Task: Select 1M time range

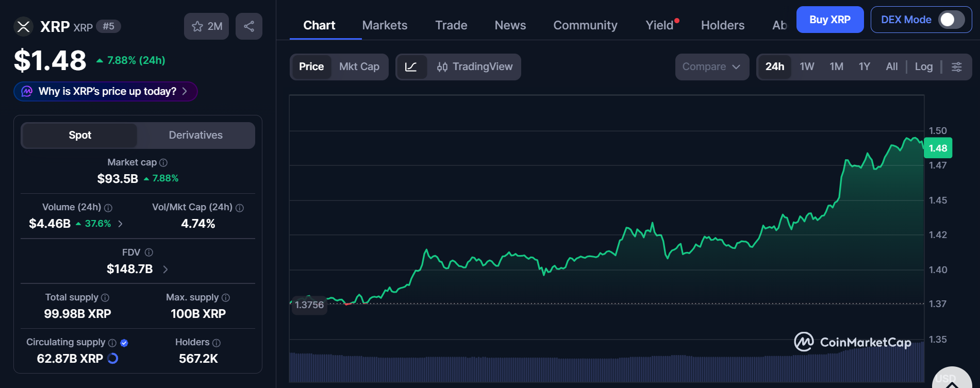Action: [x=837, y=67]
